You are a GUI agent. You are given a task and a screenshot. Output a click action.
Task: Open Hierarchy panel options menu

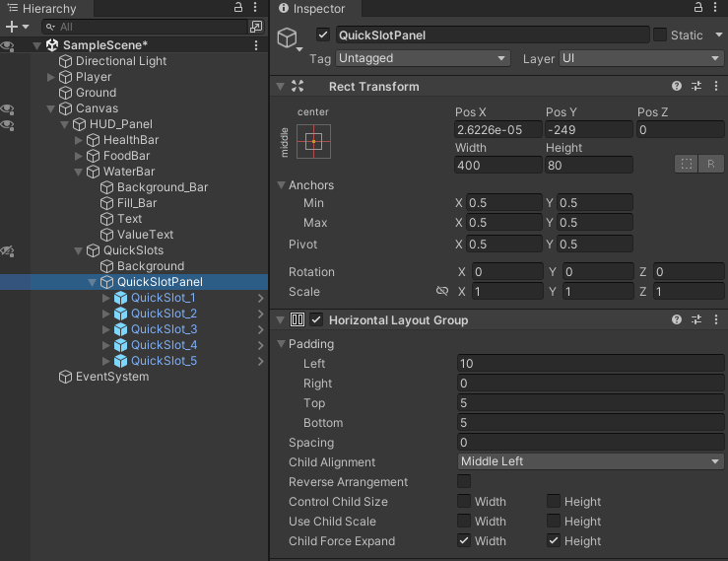click(x=255, y=7)
